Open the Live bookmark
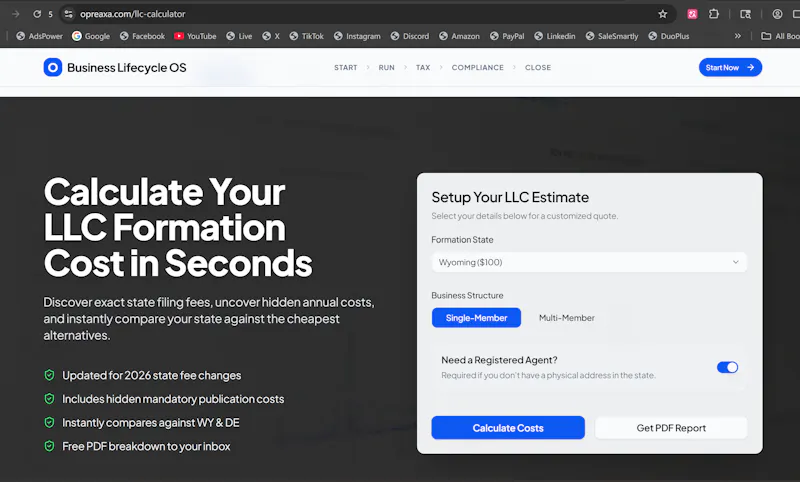This screenshot has height=482, width=800. click(x=239, y=36)
